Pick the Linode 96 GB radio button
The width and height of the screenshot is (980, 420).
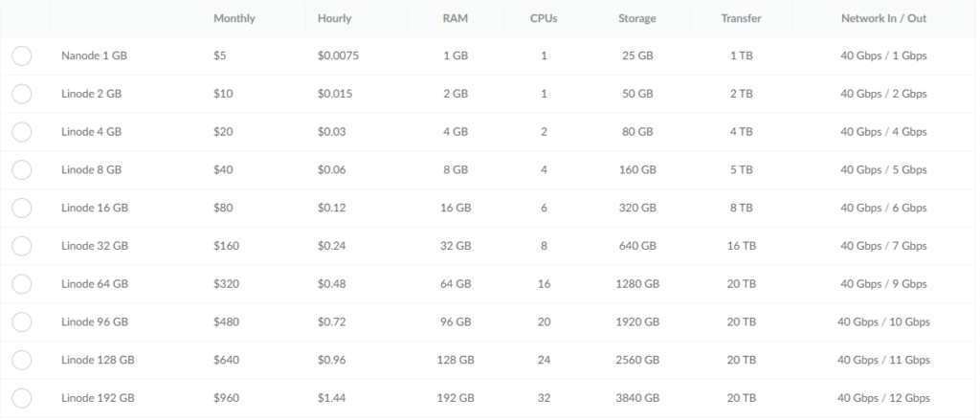pyautogui.click(x=21, y=322)
